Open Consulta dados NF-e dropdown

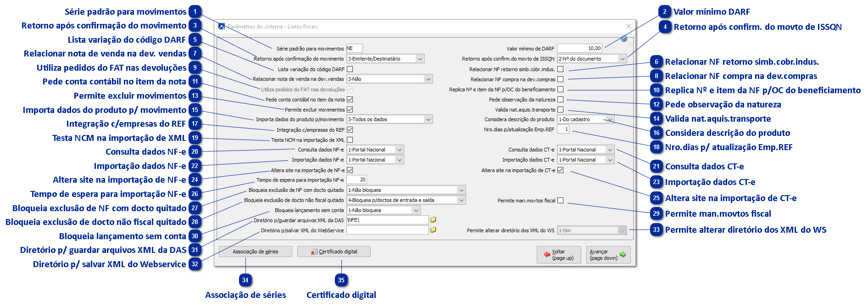[375, 150]
